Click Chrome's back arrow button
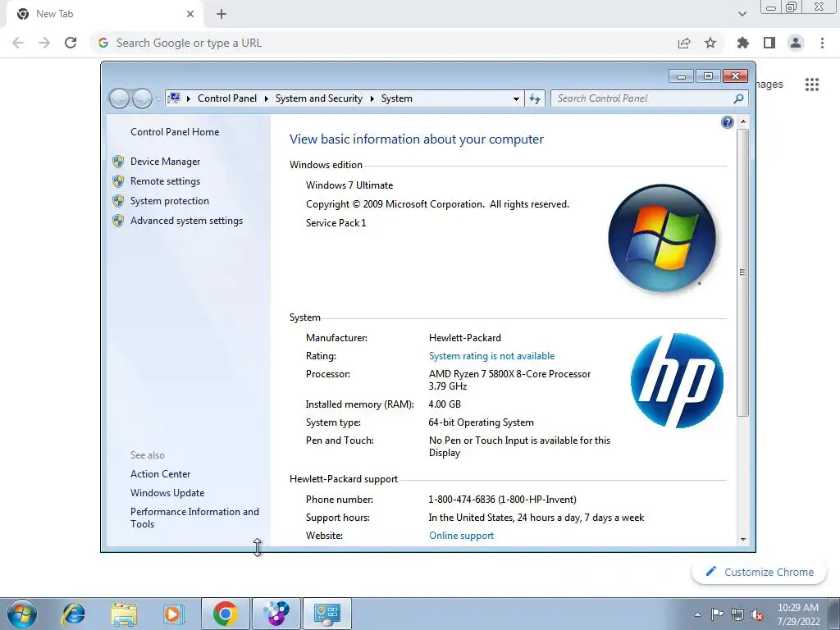 (18, 43)
